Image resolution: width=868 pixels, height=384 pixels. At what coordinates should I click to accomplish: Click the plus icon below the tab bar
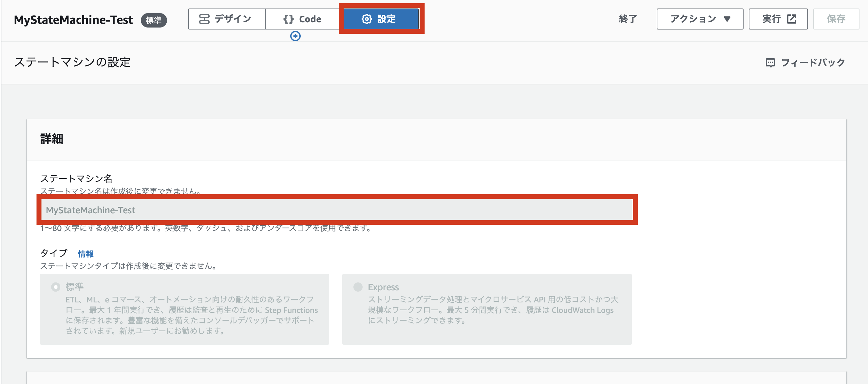[295, 37]
